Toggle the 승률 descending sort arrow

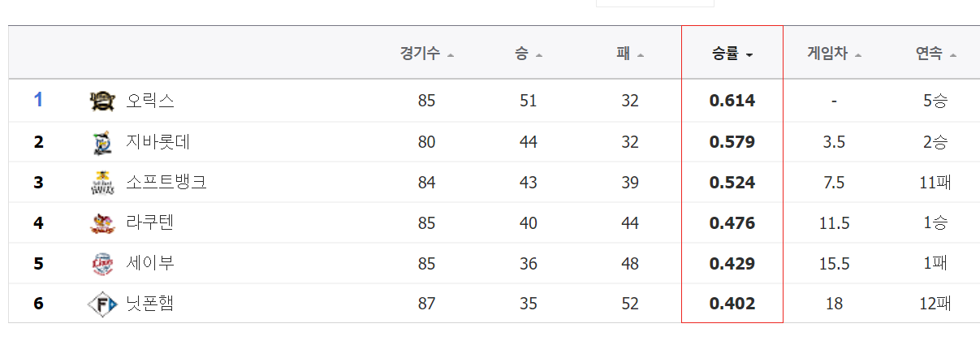coord(749,55)
